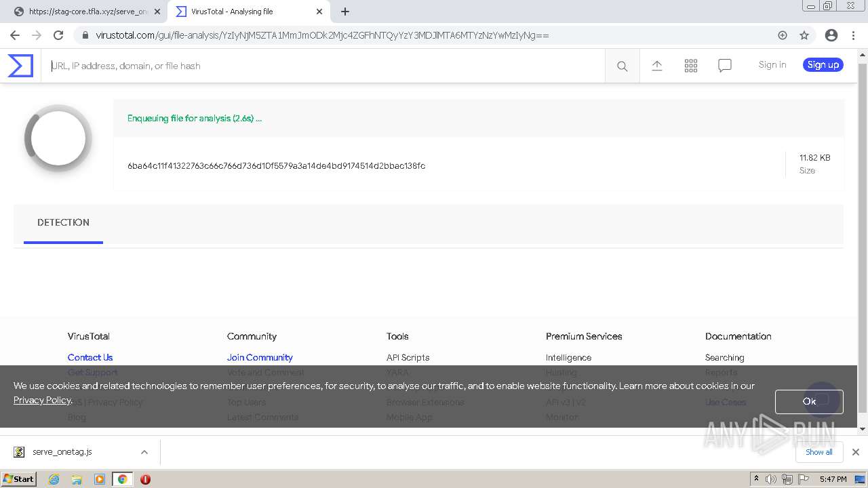This screenshot has height=488, width=868.
Task: Open the Searching documentation link
Action: tap(724, 357)
